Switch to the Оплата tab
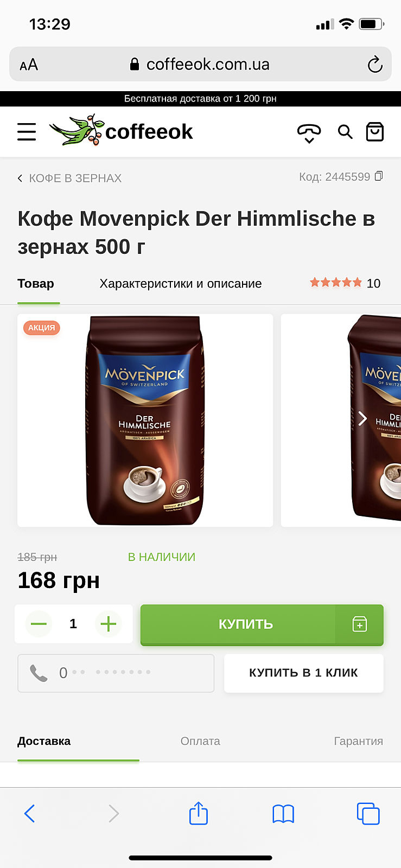Screen dimensions: 401x868 tap(200, 741)
